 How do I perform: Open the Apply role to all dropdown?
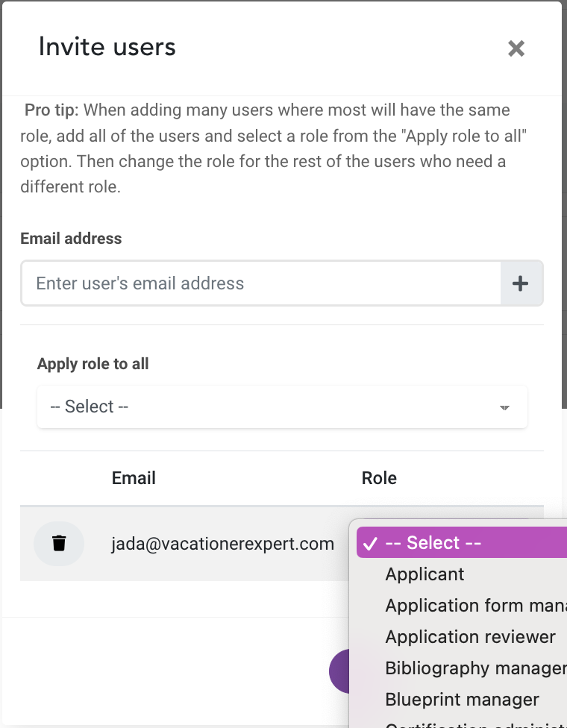point(282,407)
